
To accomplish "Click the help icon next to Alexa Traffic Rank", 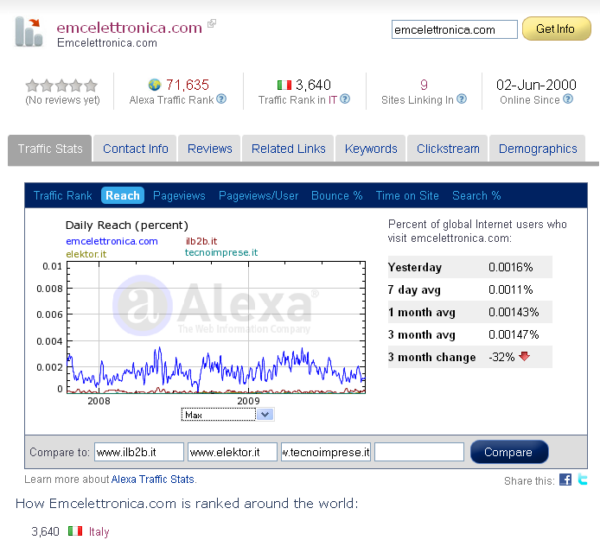I will coord(221,99).
